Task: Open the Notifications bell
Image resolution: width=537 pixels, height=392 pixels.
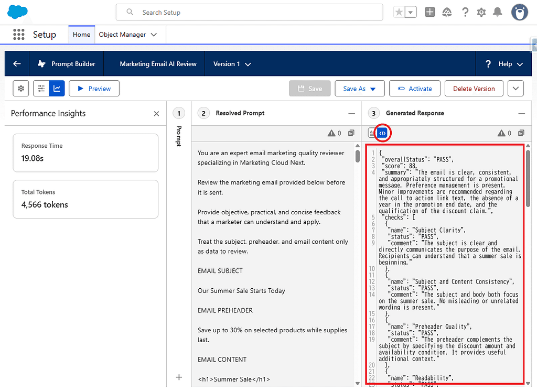Action: [497, 13]
